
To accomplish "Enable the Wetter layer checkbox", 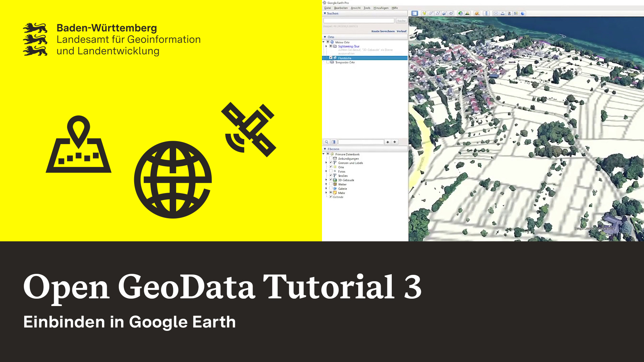I will point(331,184).
